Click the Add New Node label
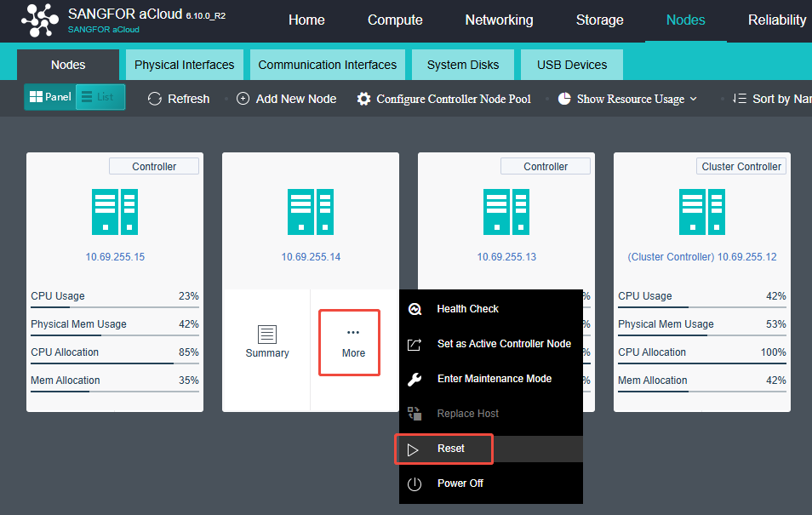Image resolution: width=812 pixels, height=515 pixels. (x=296, y=99)
